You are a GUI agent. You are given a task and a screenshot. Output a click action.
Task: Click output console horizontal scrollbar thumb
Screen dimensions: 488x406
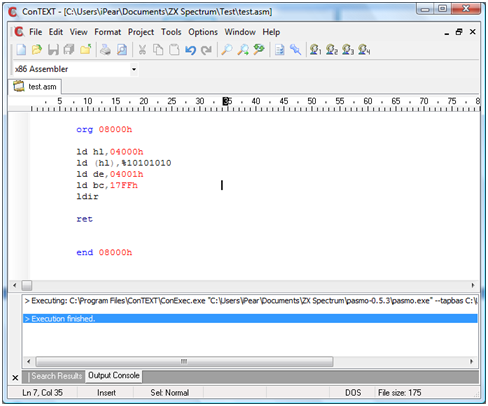[184, 361]
